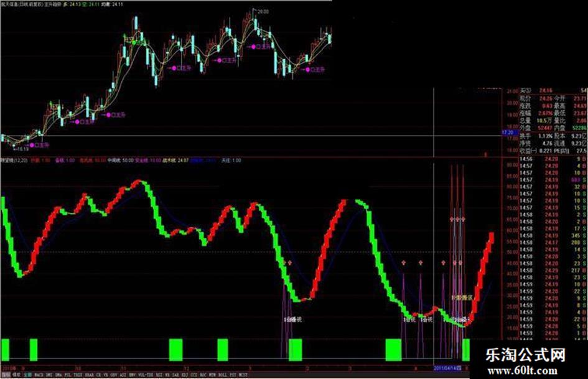Select the TRIX indicator tab
Screen dimensions: 588x379
coord(78,375)
